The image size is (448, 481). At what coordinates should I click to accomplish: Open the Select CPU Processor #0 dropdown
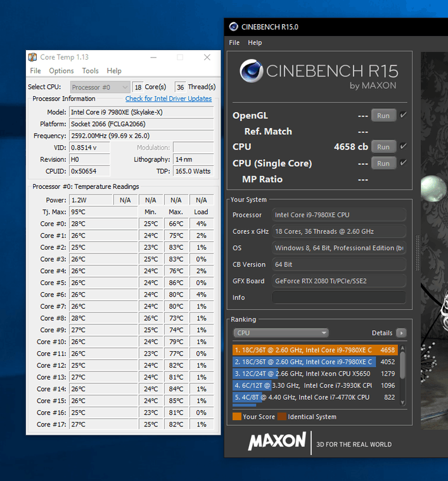tap(100, 87)
